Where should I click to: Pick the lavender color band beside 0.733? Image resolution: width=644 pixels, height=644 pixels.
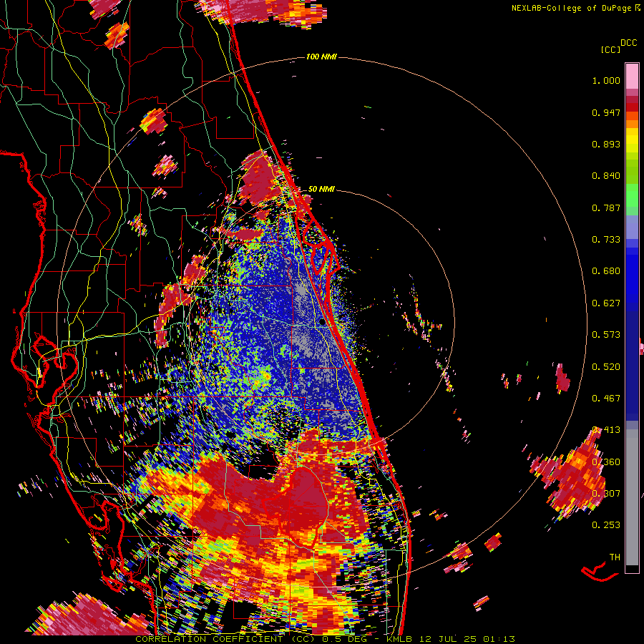click(632, 227)
